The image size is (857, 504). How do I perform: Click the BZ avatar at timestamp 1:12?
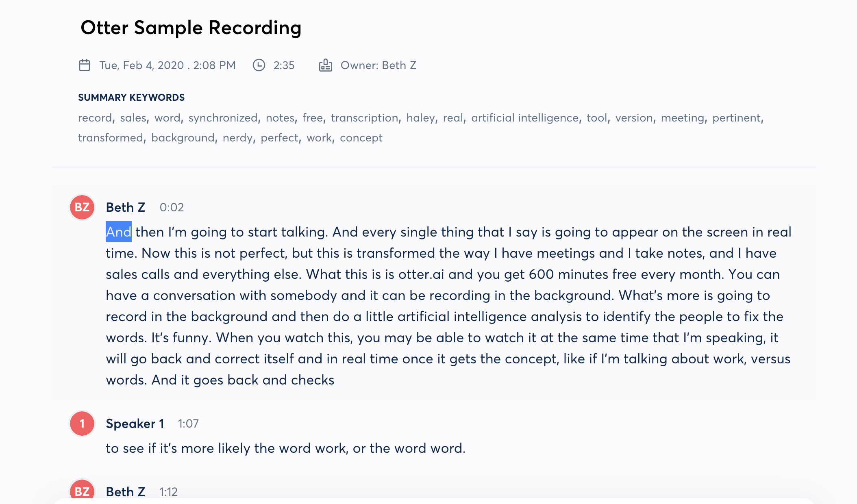pos(82,491)
